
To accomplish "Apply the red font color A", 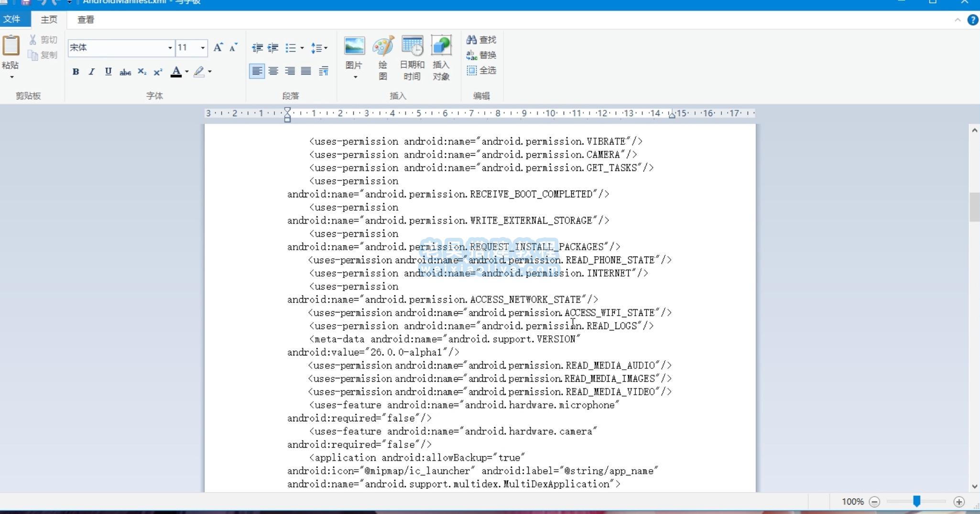I will [x=176, y=72].
